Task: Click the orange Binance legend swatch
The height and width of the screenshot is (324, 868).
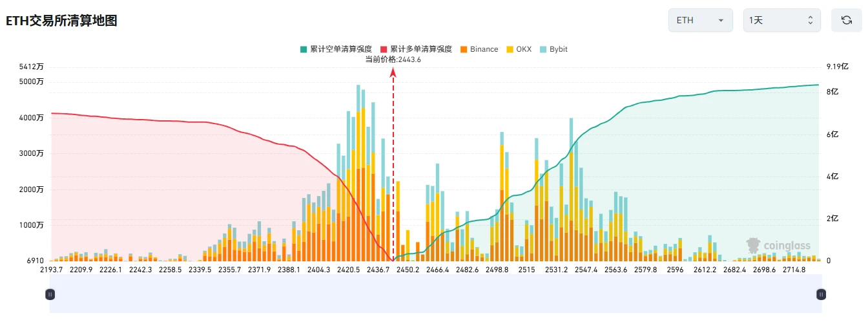Action: tap(463, 49)
